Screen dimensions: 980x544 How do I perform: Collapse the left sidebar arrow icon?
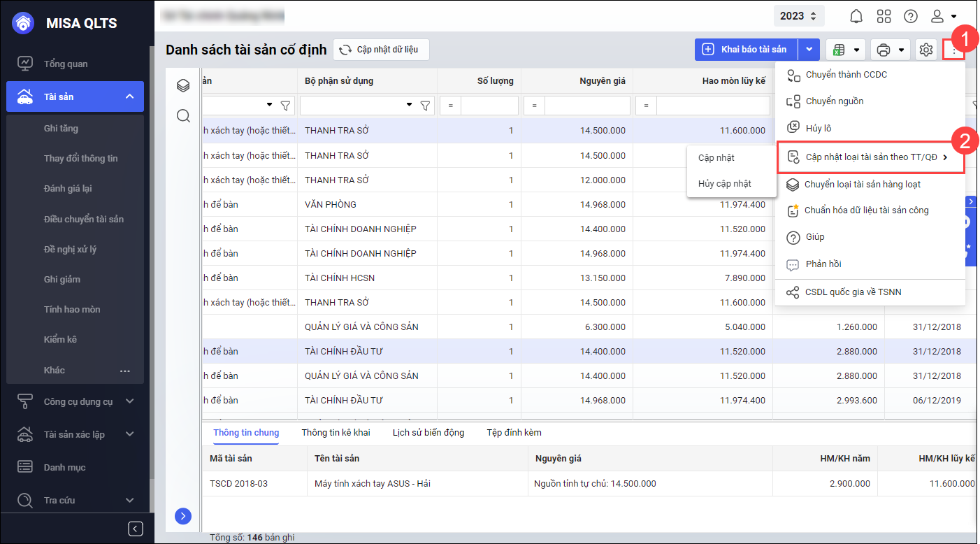click(136, 529)
